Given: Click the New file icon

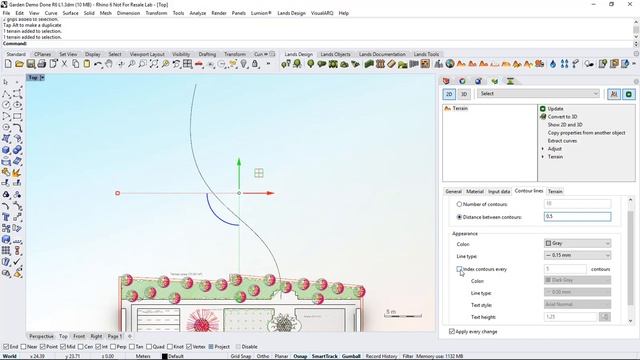Looking at the screenshot, I should [x=8, y=64].
